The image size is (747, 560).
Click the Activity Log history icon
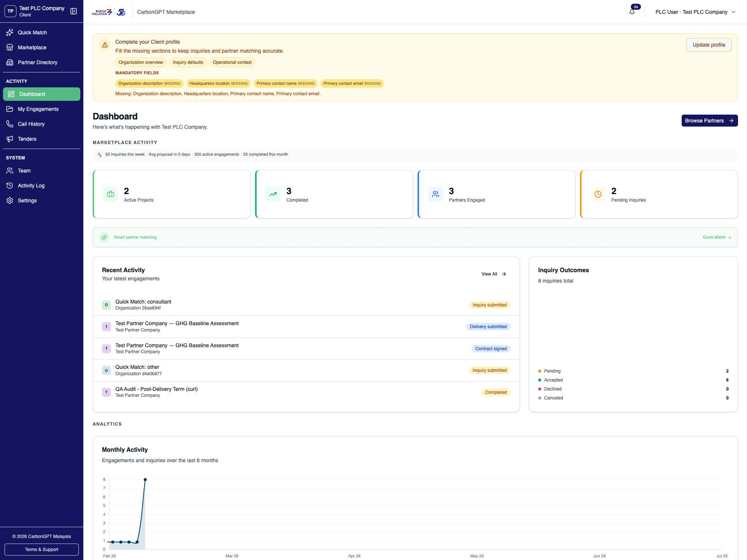point(10,186)
